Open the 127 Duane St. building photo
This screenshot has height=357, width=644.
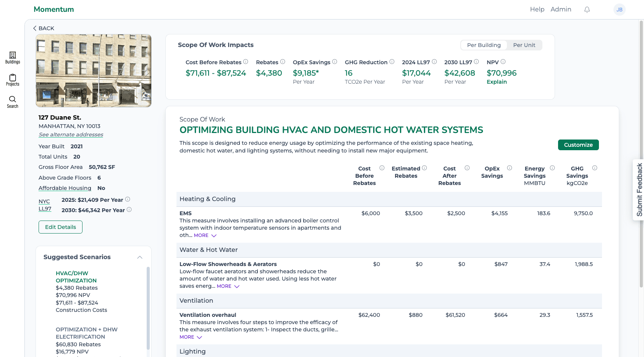(x=94, y=71)
